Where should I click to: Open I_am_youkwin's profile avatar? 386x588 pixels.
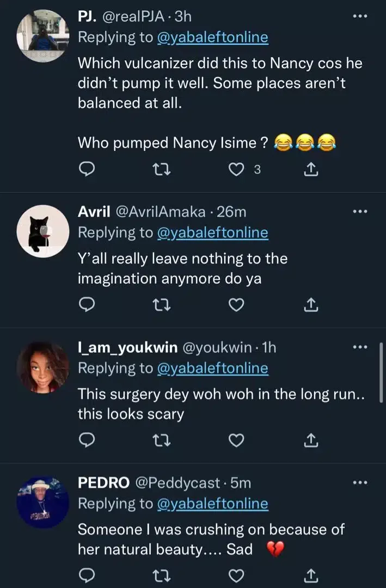pyautogui.click(x=43, y=367)
